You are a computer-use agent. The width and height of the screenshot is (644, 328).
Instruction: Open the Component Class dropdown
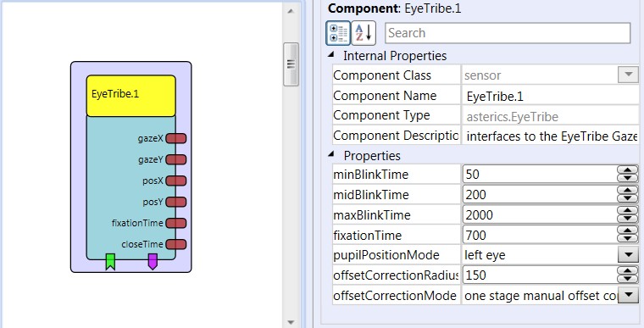[x=628, y=75]
